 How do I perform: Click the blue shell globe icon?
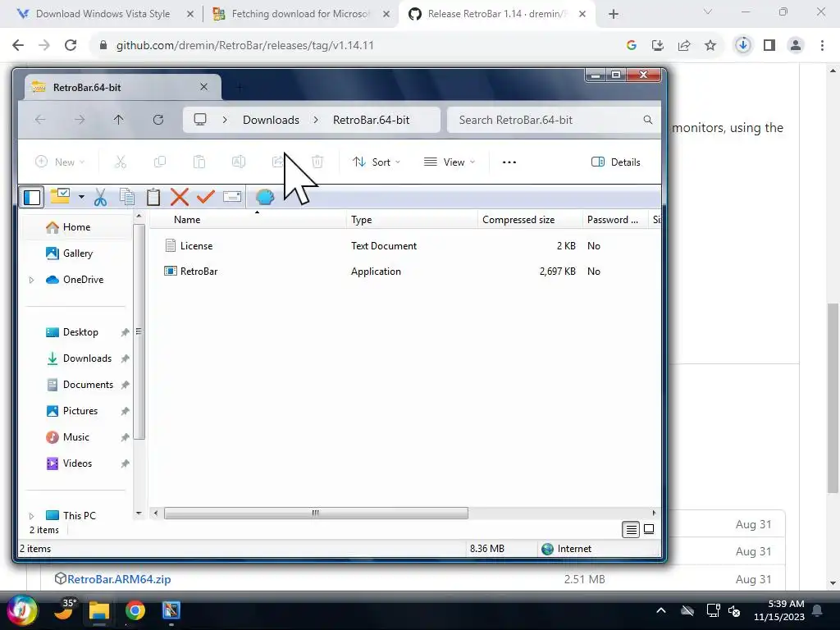(x=265, y=197)
